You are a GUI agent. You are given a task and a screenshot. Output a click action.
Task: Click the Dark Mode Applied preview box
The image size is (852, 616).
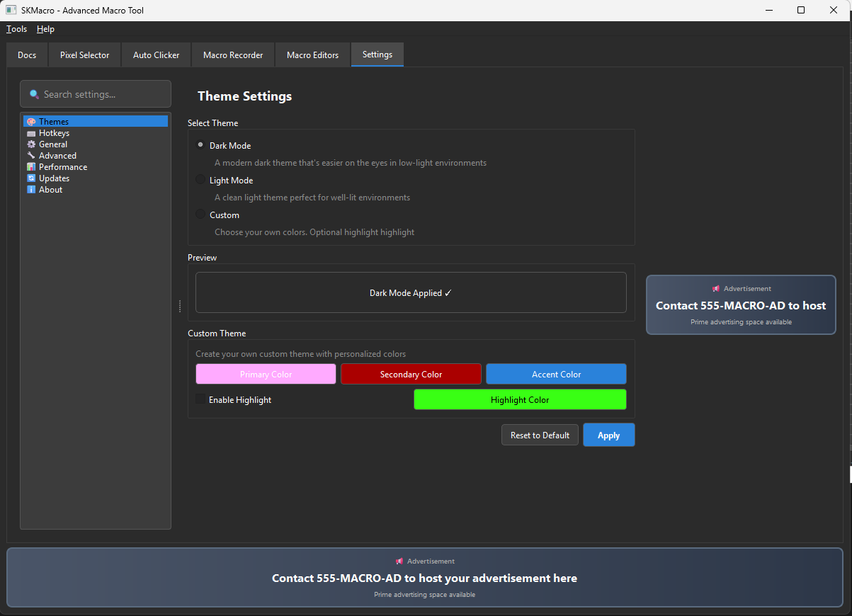click(411, 292)
